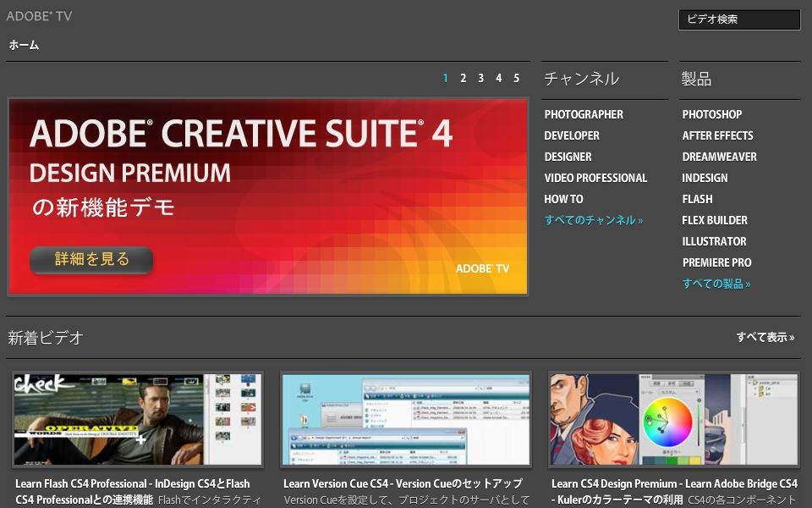
Task: Open the ホーム navigation tab
Action: coord(24,45)
